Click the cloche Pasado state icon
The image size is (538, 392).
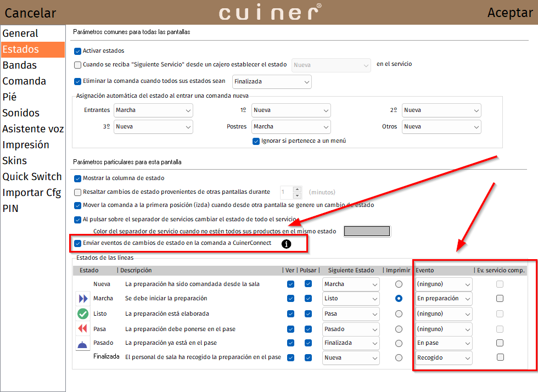(82, 344)
